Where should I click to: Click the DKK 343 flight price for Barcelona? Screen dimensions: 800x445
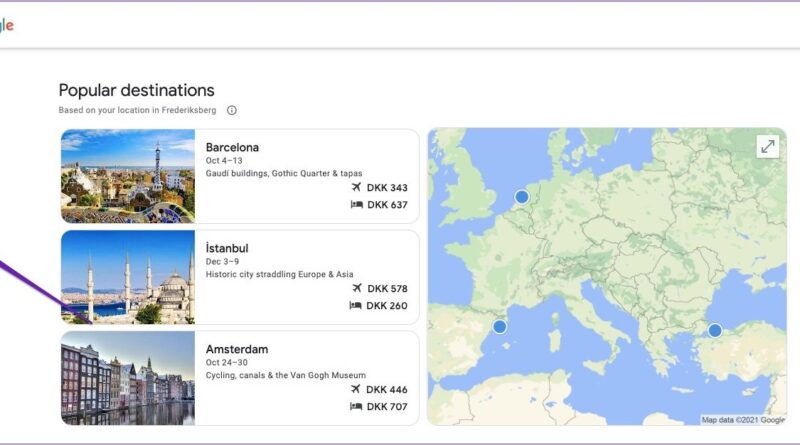click(x=387, y=188)
